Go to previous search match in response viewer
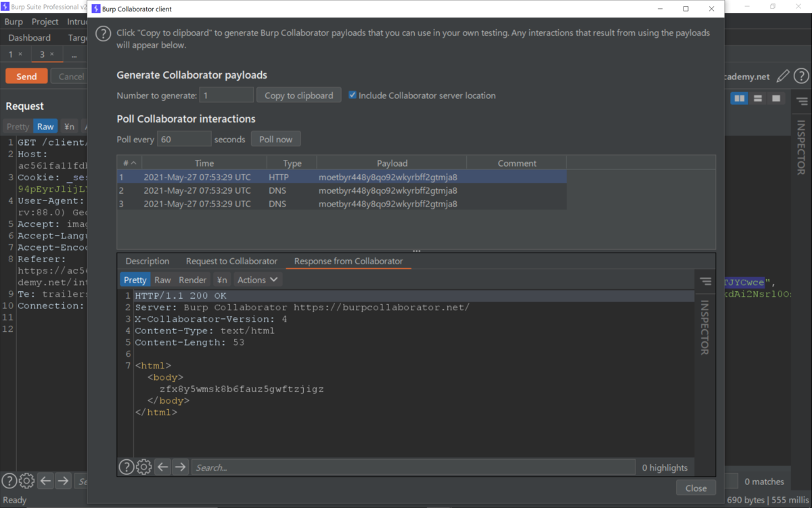Viewport: 812px width, 508px height. [162, 467]
